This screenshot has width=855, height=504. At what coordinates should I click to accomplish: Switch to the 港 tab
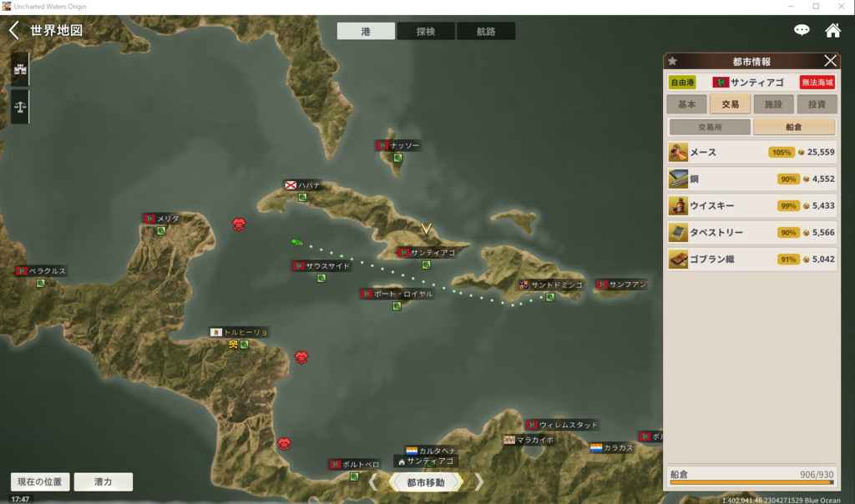[366, 31]
